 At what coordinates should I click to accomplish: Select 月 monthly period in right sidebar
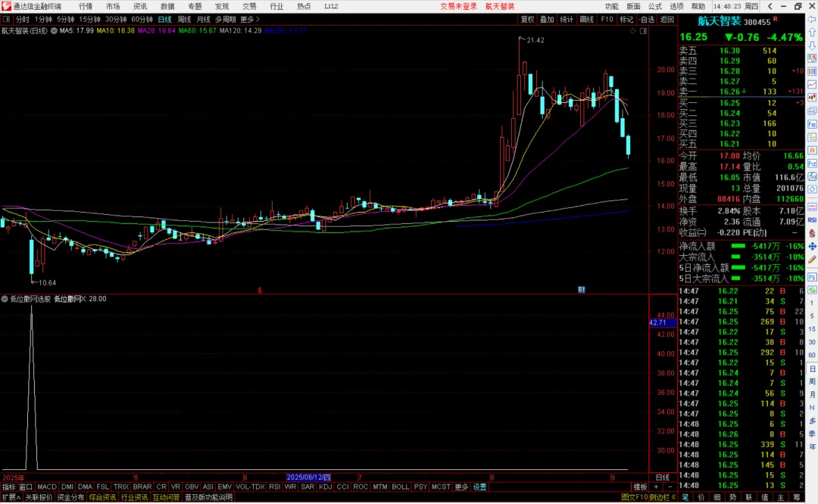812,394
